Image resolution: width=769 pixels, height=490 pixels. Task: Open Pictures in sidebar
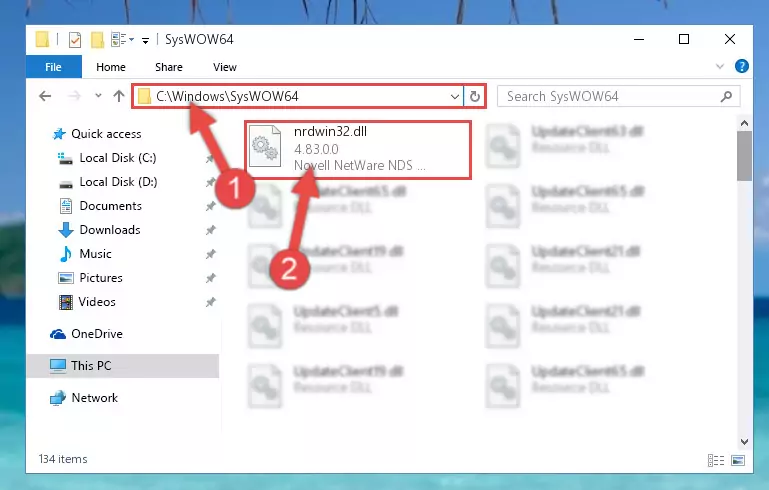coord(101,278)
